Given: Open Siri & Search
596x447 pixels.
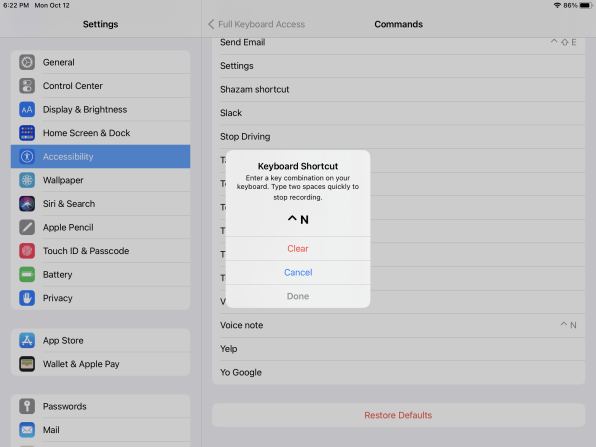Looking at the screenshot, I should [x=100, y=204].
